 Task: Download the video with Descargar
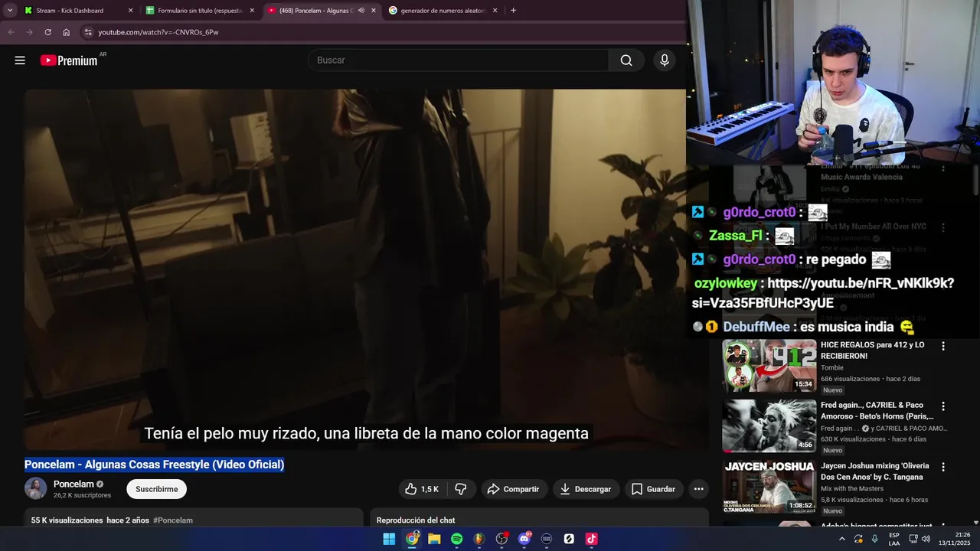click(586, 489)
